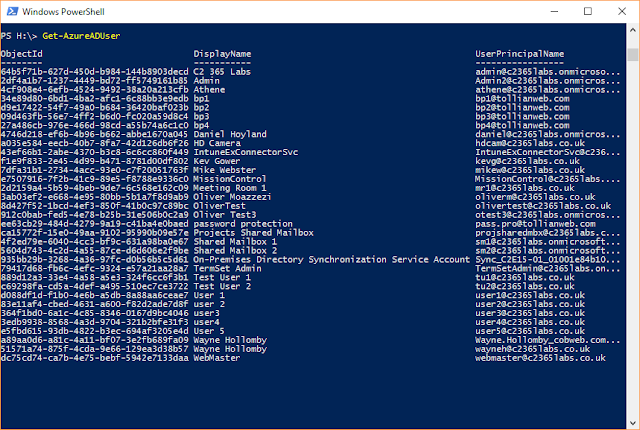This screenshot has width=640, height=430.
Task: Click display name 'Mike Webster'
Action: click(x=224, y=170)
